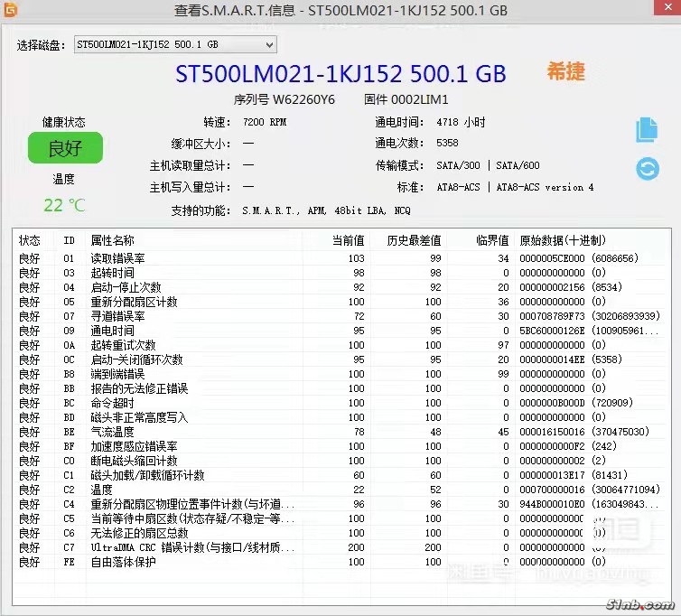Click the green 良好 health status badge

click(x=65, y=148)
